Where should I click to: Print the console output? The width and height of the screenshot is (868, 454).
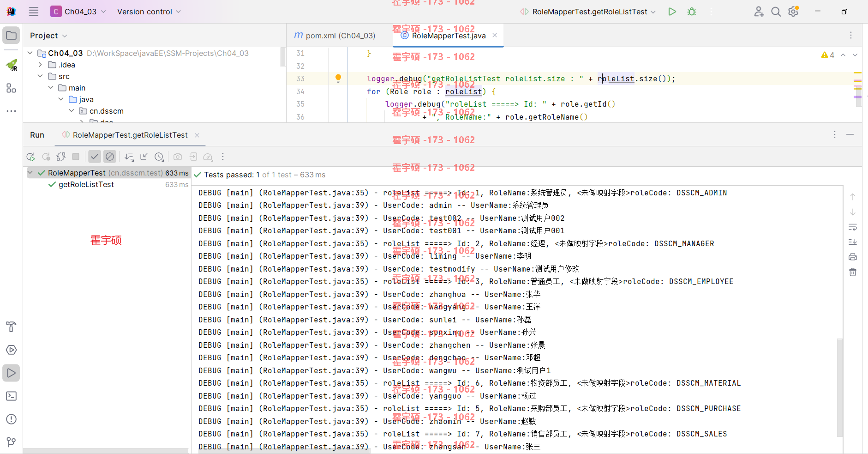tap(853, 257)
